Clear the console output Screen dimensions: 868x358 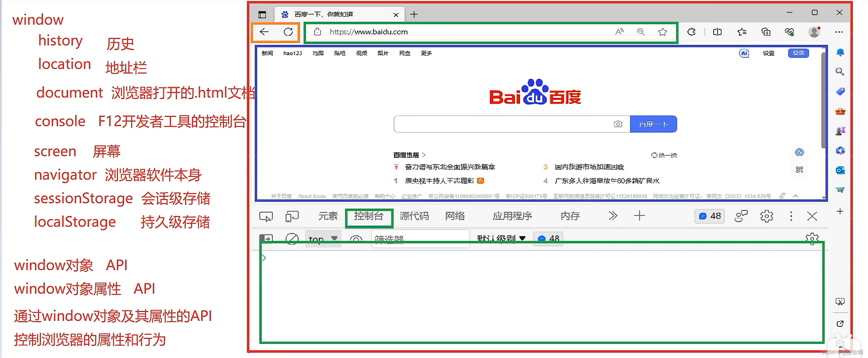292,238
